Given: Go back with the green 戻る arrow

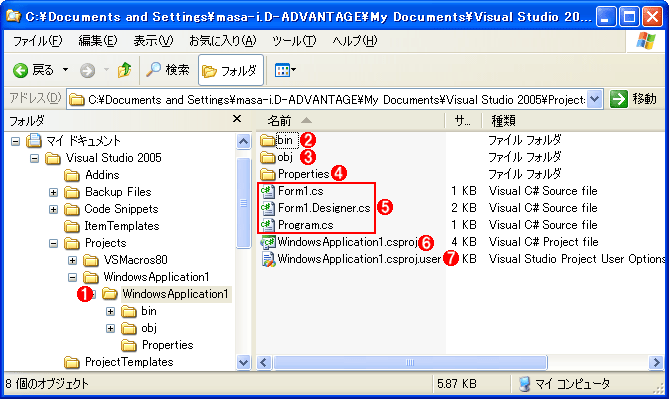Looking at the screenshot, I should [33, 70].
